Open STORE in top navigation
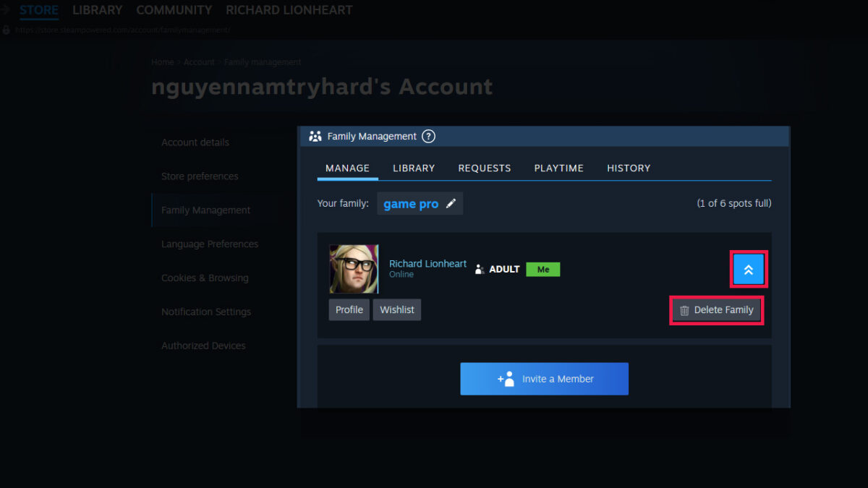This screenshot has width=868, height=488. 39,10
